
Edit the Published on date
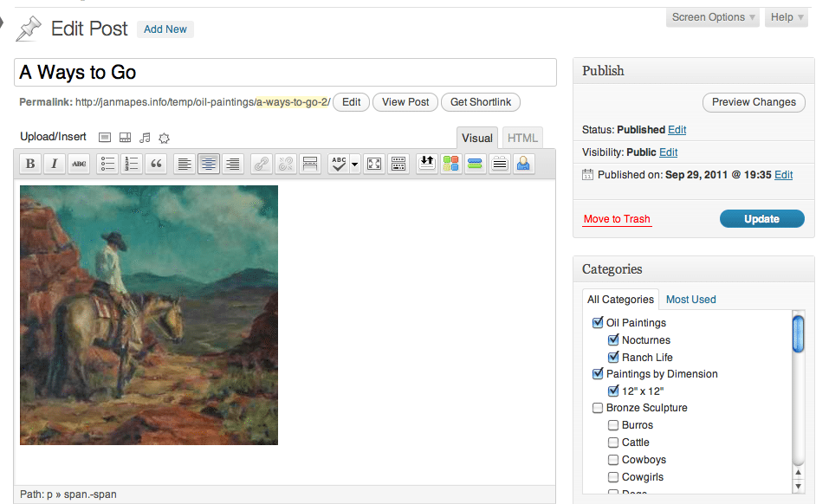(783, 175)
